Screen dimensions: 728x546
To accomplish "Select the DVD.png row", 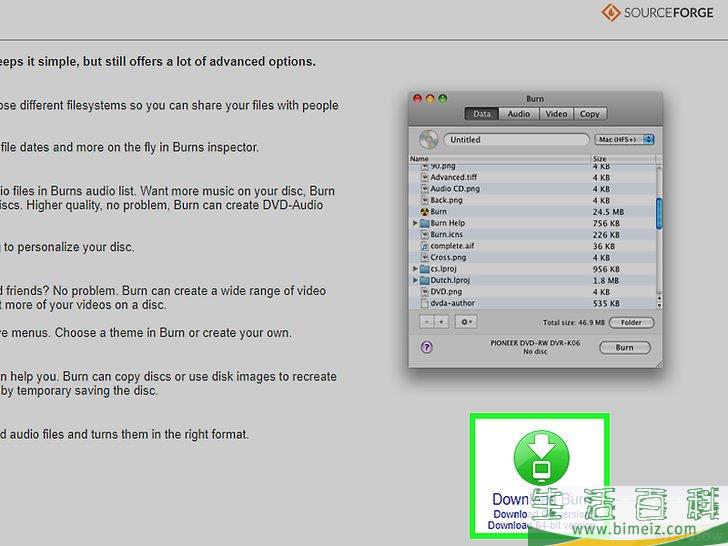I will coord(532,292).
